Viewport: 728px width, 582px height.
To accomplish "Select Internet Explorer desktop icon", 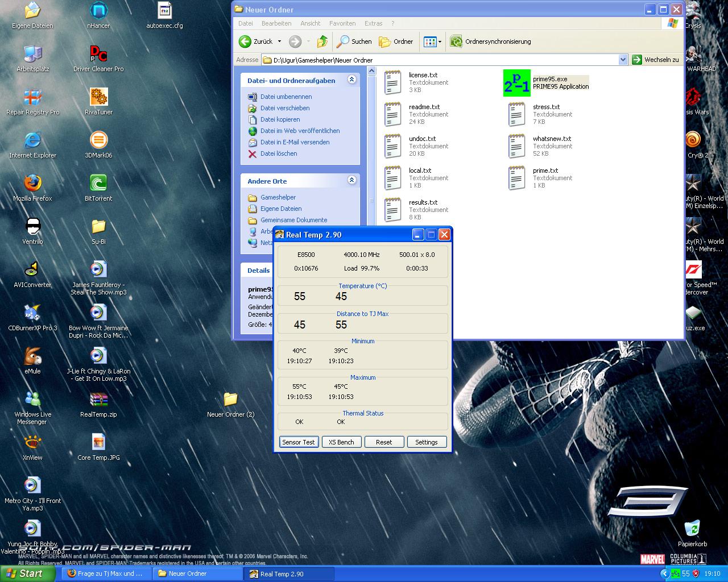I will point(32,145).
